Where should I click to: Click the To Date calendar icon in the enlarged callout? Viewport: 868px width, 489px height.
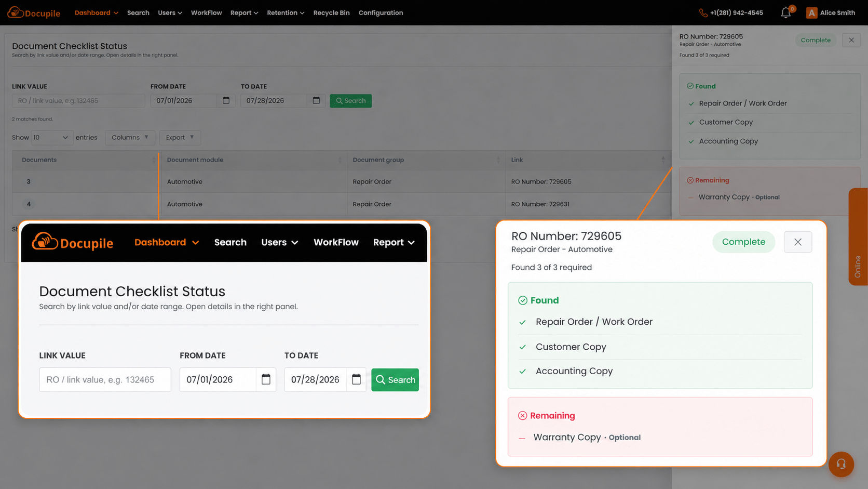[356, 379]
